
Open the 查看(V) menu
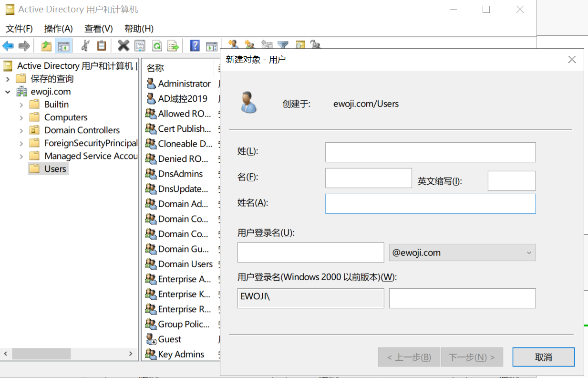click(x=98, y=28)
